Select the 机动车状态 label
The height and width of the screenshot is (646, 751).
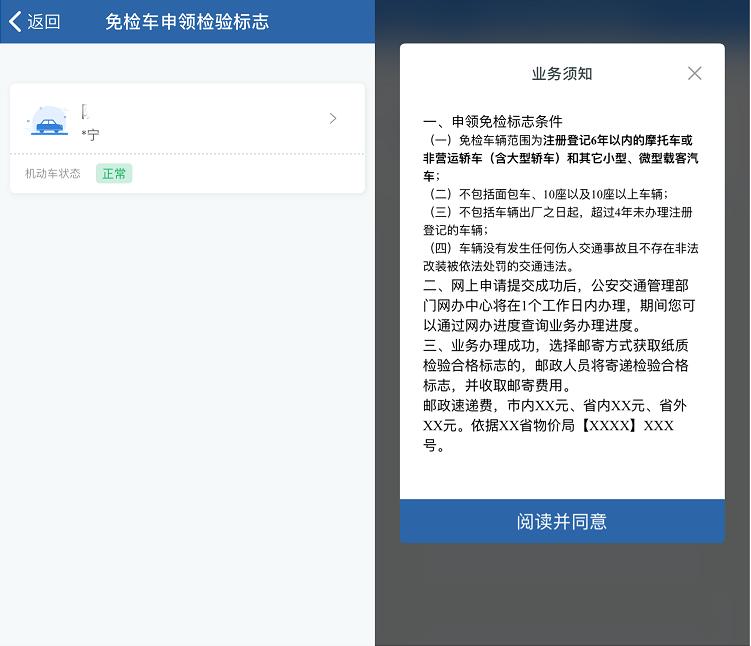coord(53,174)
